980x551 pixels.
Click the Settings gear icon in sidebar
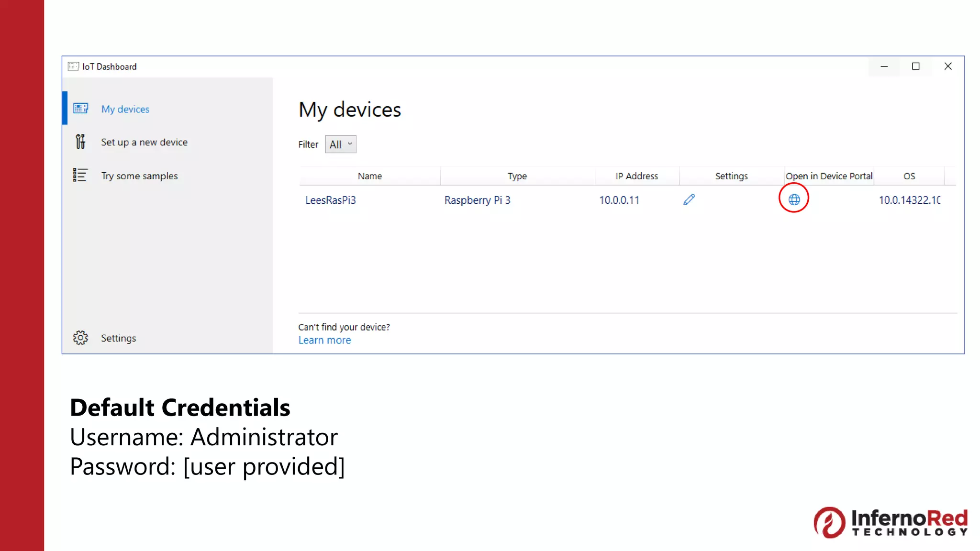(80, 338)
